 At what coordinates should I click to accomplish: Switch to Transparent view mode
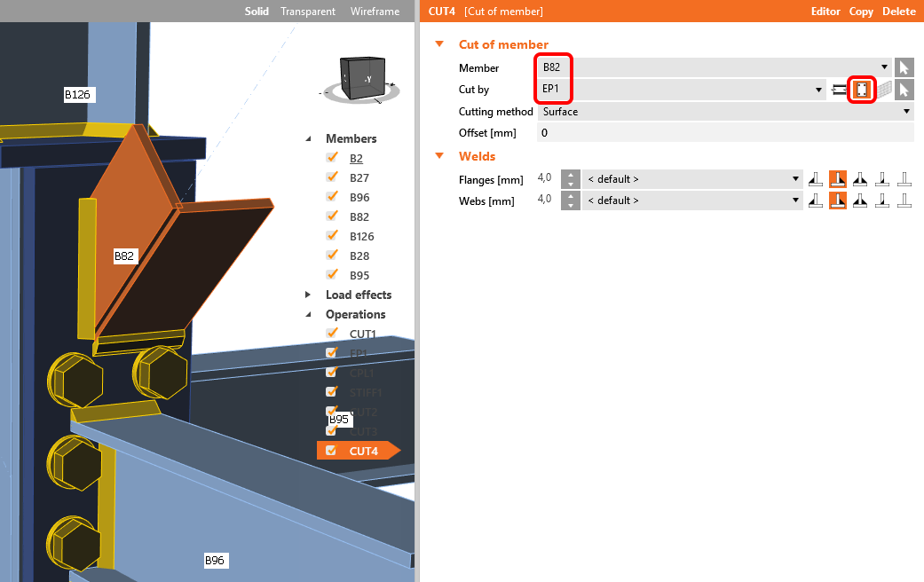(308, 12)
